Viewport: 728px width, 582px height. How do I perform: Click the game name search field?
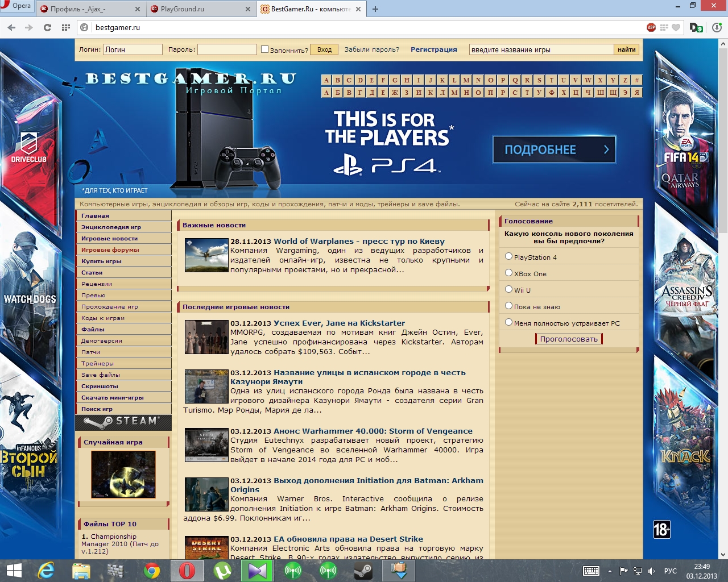[541, 49]
